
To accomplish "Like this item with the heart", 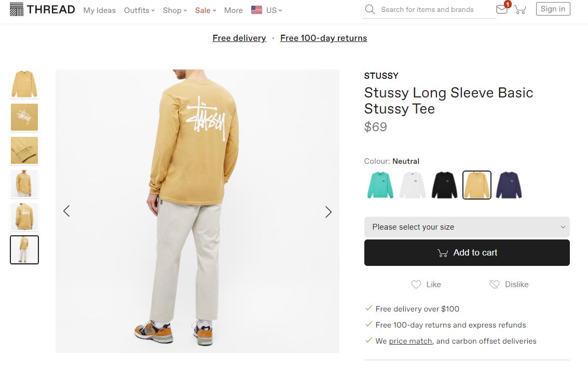I will point(416,284).
